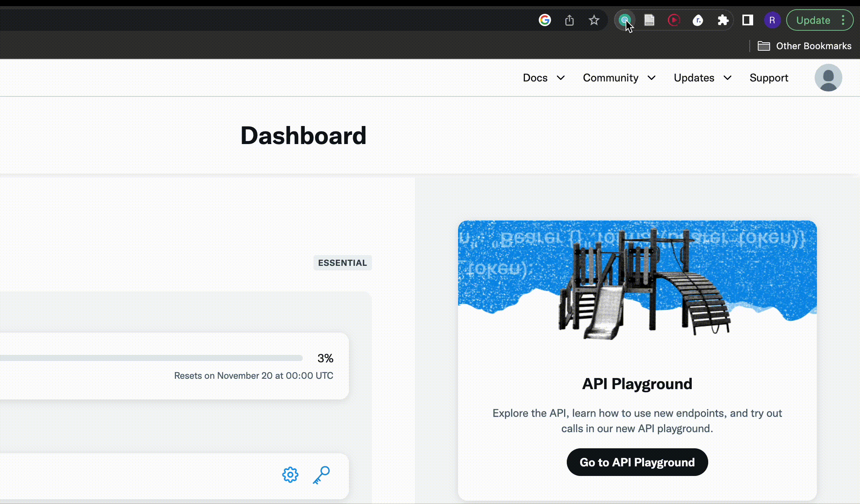This screenshot has width=860, height=504.
Task: Click the Google icon in address bar
Action: (545, 20)
